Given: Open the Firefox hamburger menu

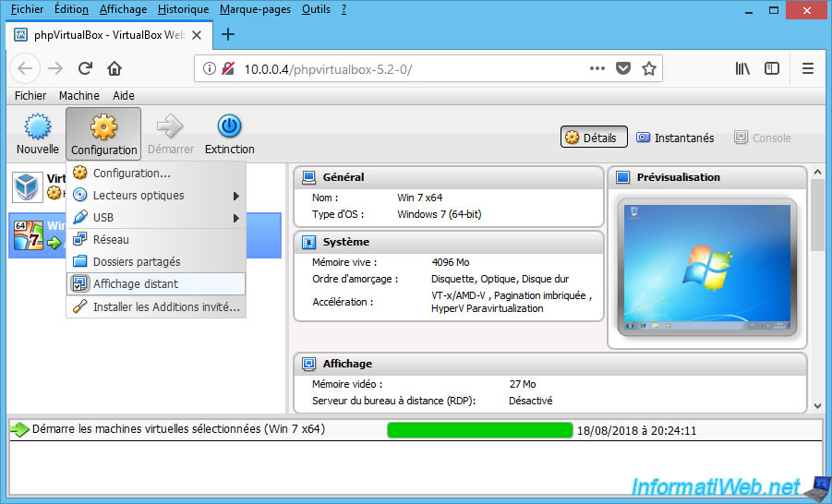Looking at the screenshot, I should pyautogui.click(x=808, y=68).
